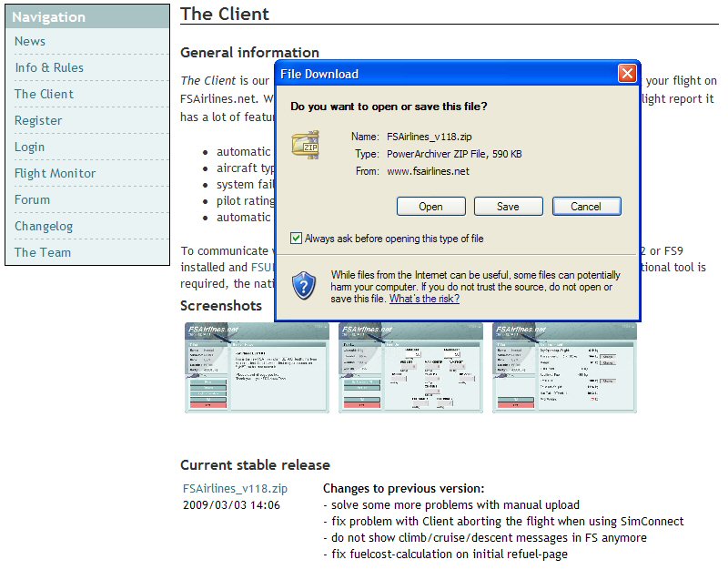Close the File Download dialog
This screenshot has height=580, width=728.
coord(627,74)
